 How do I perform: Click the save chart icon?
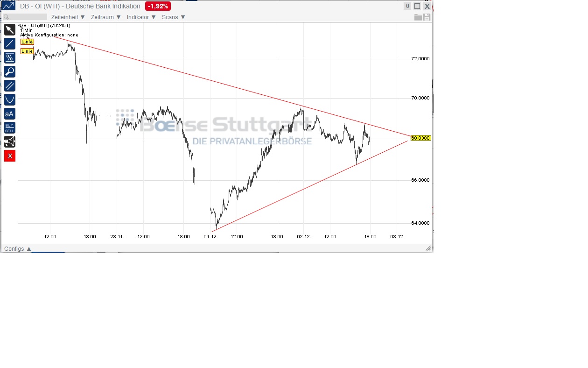pos(427,16)
